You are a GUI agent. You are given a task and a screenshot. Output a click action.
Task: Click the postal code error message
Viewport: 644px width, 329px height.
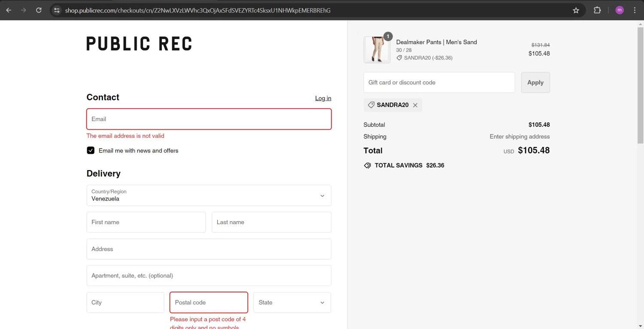coord(208,323)
